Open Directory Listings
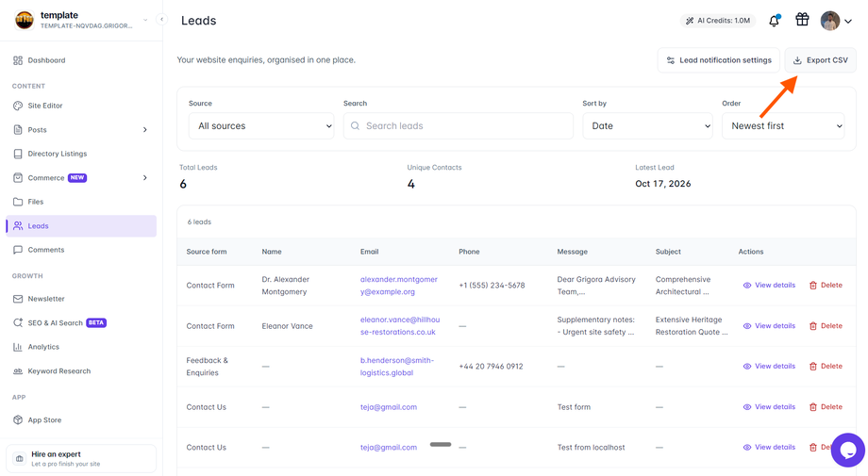868x476 pixels. pos(81,154)
